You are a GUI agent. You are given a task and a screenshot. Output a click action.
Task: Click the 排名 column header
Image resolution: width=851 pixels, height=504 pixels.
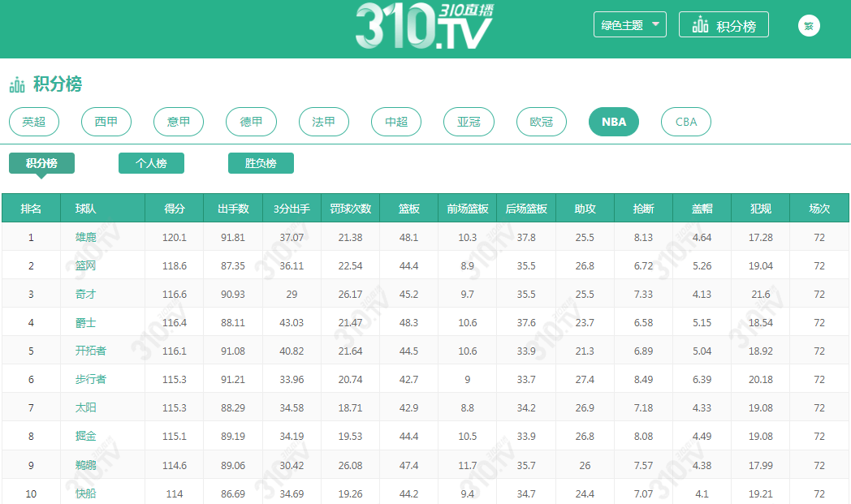click(31, 209)
